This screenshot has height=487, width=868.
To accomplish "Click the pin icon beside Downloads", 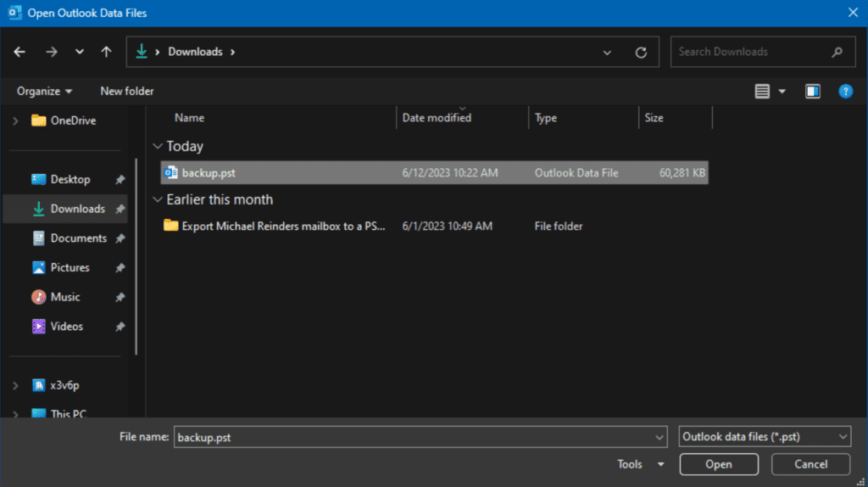I will (x=120, y=209).
